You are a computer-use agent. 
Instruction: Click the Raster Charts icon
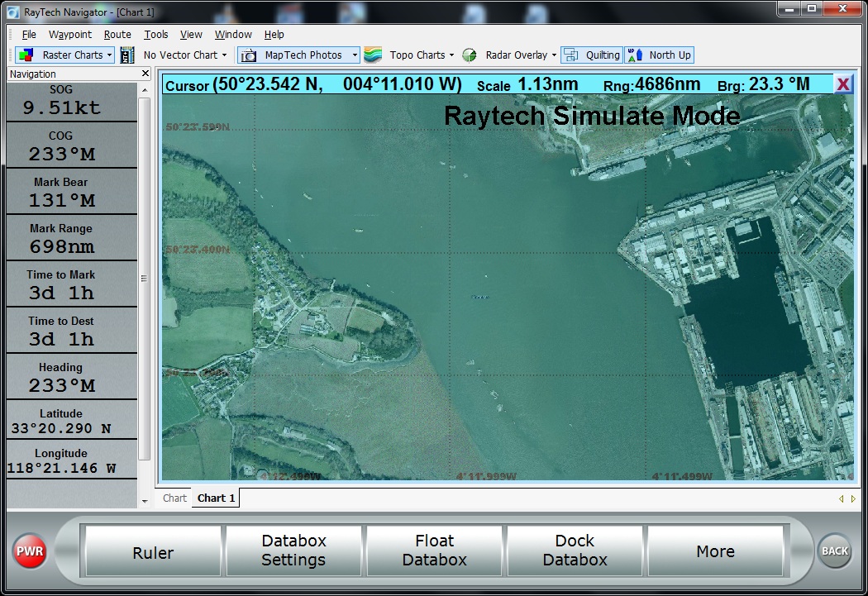point(25,55)
